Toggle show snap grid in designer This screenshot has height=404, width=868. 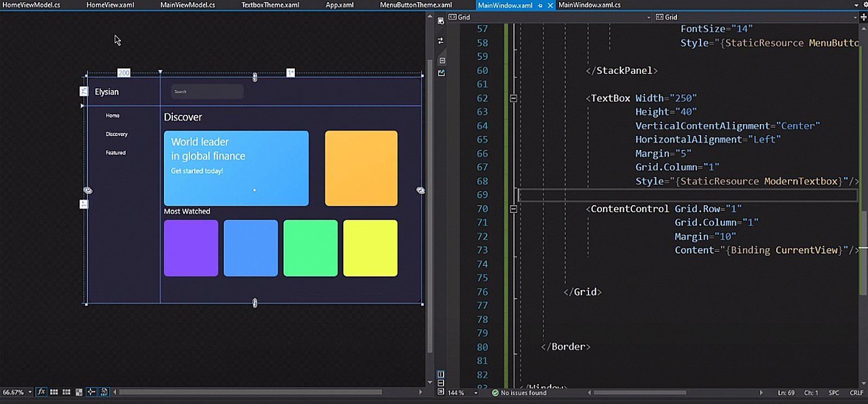(x=54, y=392)
